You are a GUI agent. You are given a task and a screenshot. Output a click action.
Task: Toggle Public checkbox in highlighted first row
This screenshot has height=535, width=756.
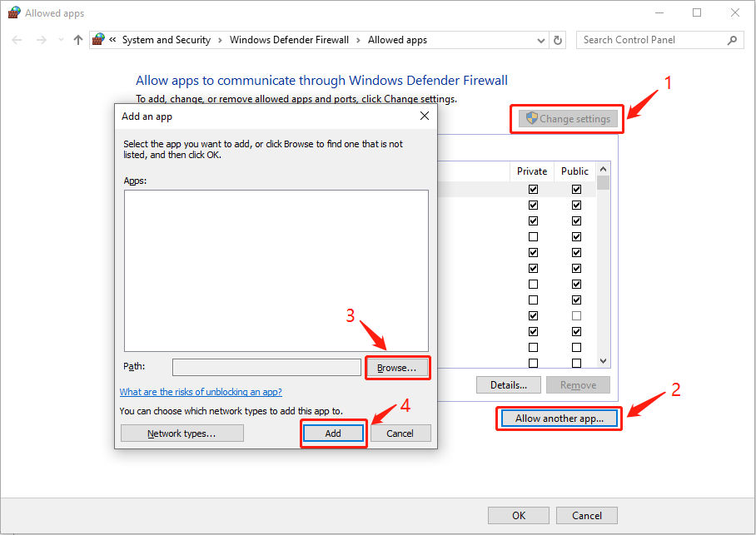[577, 190]
